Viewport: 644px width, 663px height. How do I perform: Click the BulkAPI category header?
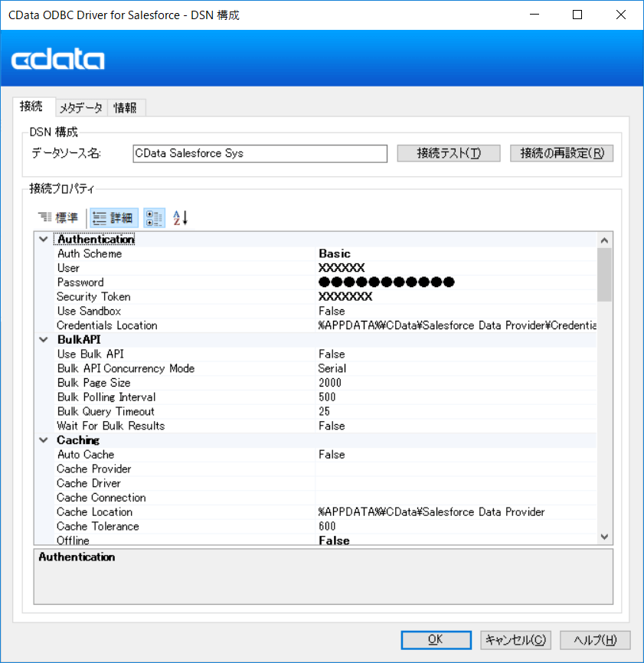tap(79, 340)
